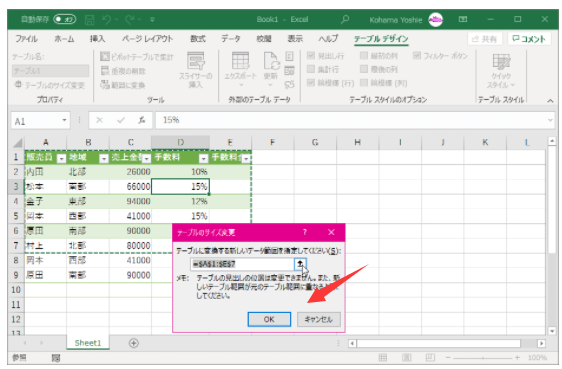Screen dimensions: 562x369
Task: Click the open in browser icon
Action: pos(289,71)
